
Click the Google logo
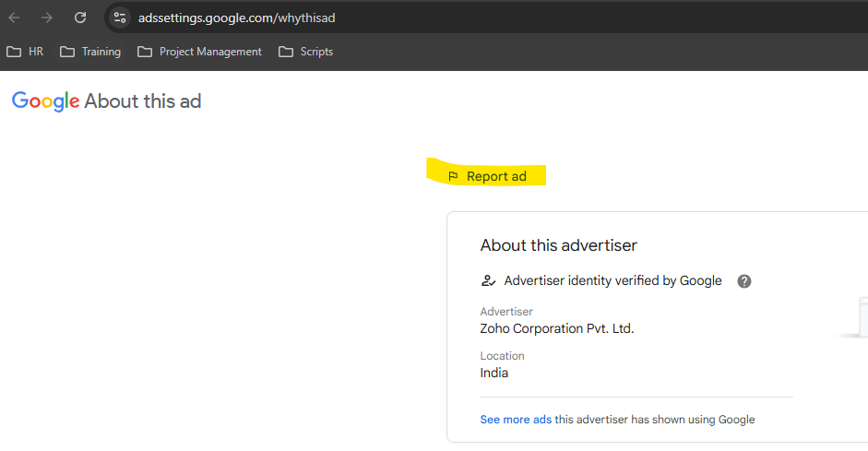tap(45, 101)
